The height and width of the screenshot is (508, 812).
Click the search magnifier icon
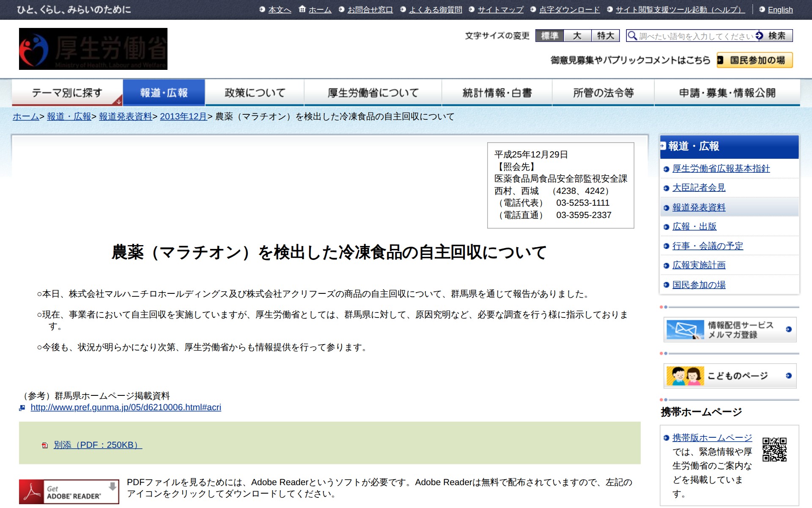coord(632,36)
